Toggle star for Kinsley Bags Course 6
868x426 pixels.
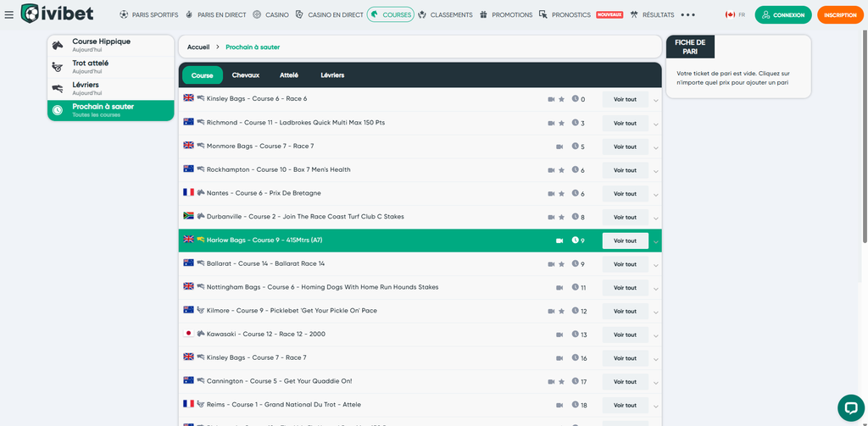(x=561, y=100)
